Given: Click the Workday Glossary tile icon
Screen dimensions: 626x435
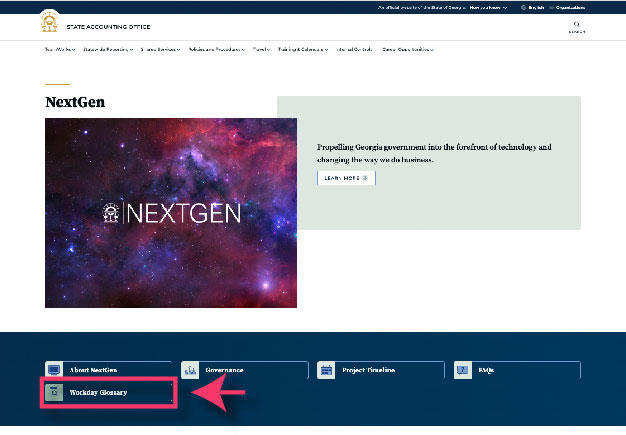Looking at the screenshot, I should pyautogui.click(x=54, y=392).
